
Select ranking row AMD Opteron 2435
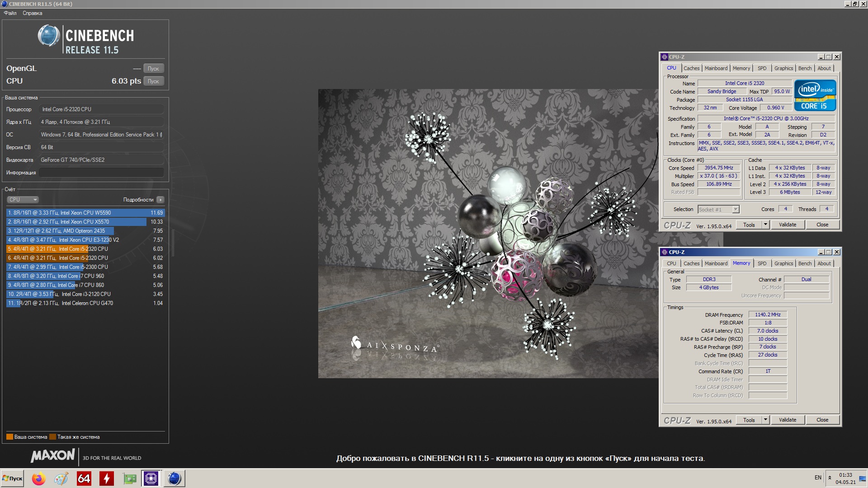85,231
